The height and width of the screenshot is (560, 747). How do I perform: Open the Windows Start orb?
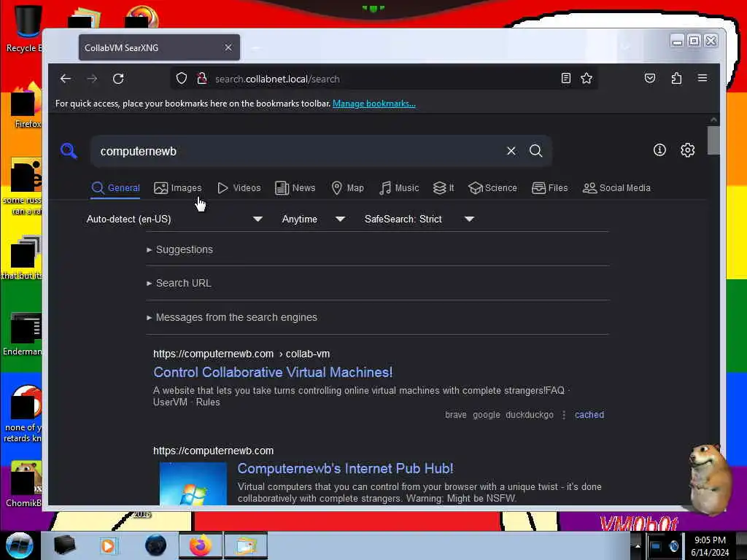[19, 545]
